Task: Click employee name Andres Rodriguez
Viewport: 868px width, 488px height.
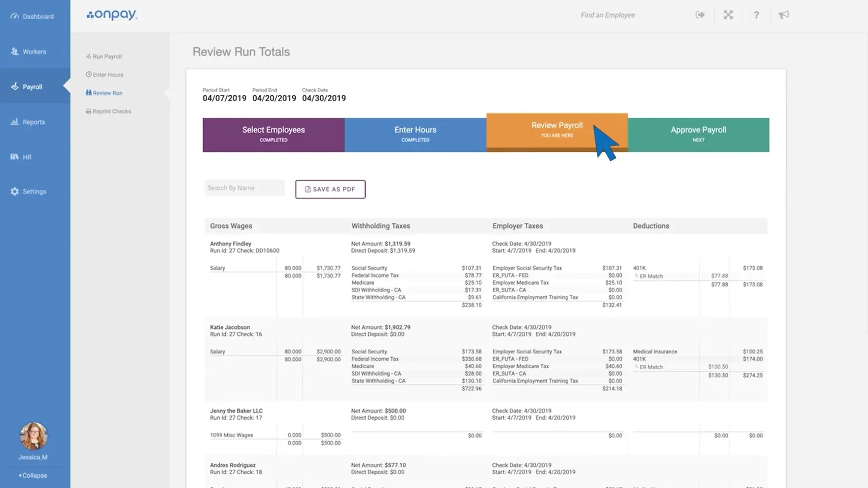Action: click(233, 465)
